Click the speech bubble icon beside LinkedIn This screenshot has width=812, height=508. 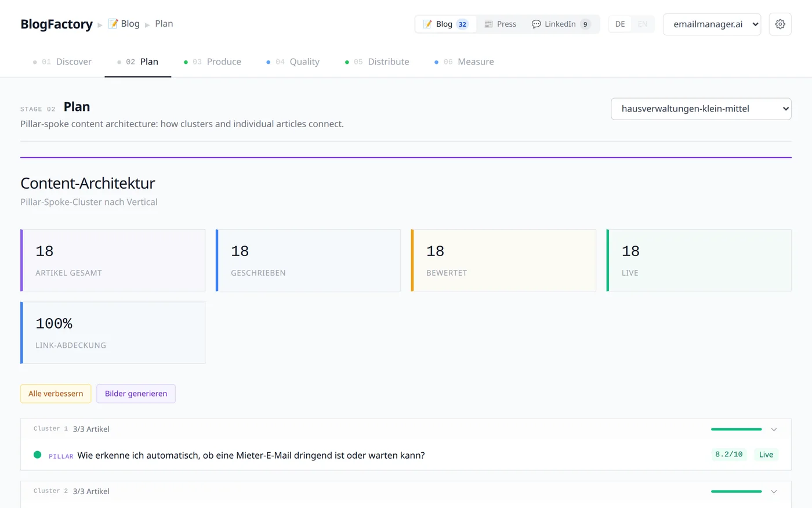(x=536, y=24)
